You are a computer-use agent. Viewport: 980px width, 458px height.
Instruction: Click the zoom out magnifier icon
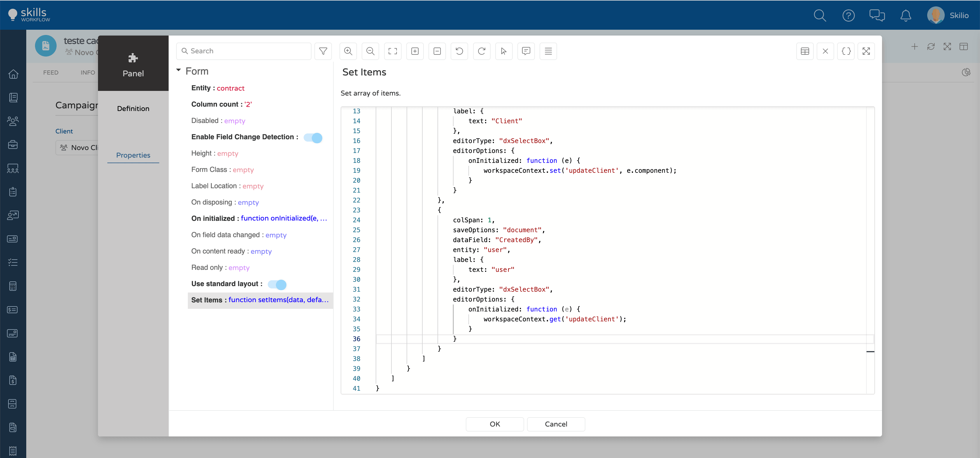pos(370,51)
